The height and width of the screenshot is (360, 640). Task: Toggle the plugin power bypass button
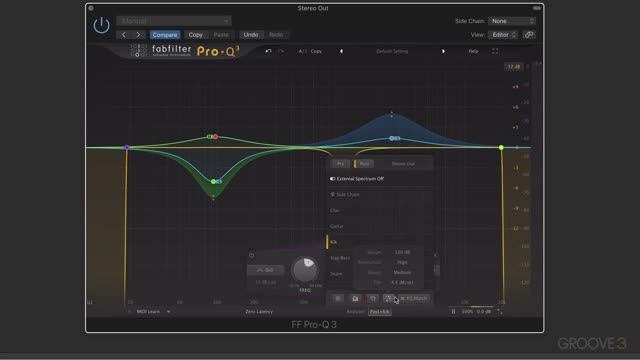101,25
